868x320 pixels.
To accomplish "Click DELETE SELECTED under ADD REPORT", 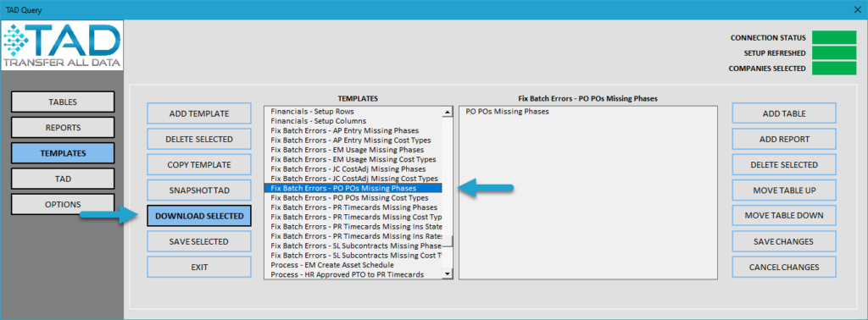I will [x=784, y=165].
